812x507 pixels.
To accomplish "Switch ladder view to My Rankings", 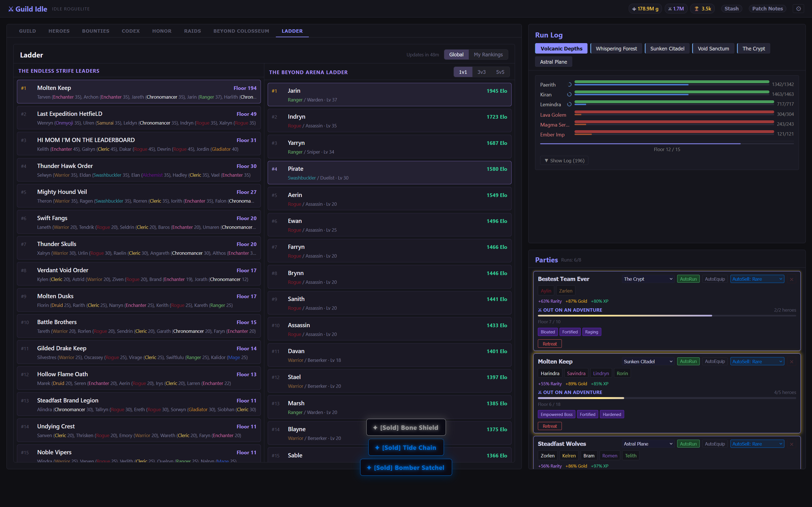I will (488, 54).
